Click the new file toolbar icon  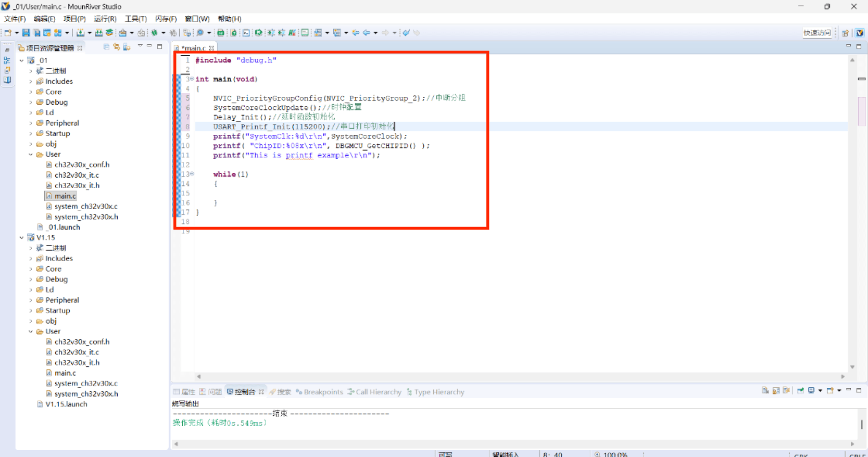pyautogui.click(x=8, y=33)
